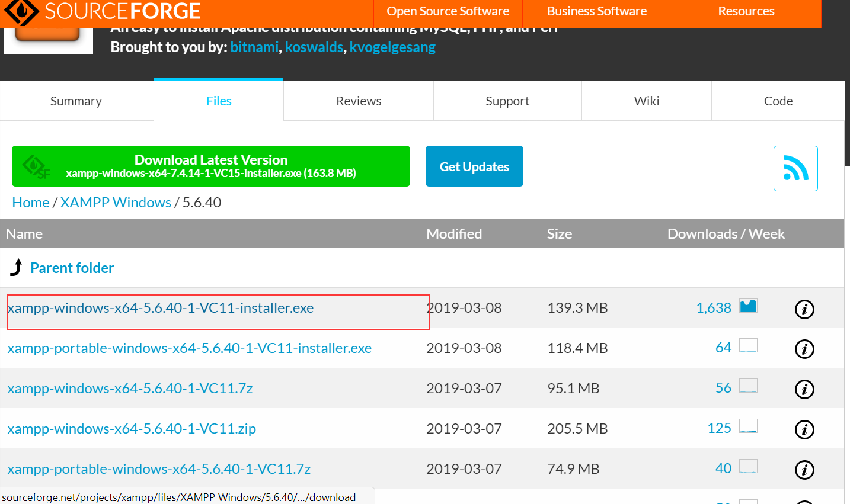Viewport: 850px width, 504px height.
Task: Download xampp-portable-windows-x64-5.6.40-1-VC11-installer.exe
Action: coord(189,348)
